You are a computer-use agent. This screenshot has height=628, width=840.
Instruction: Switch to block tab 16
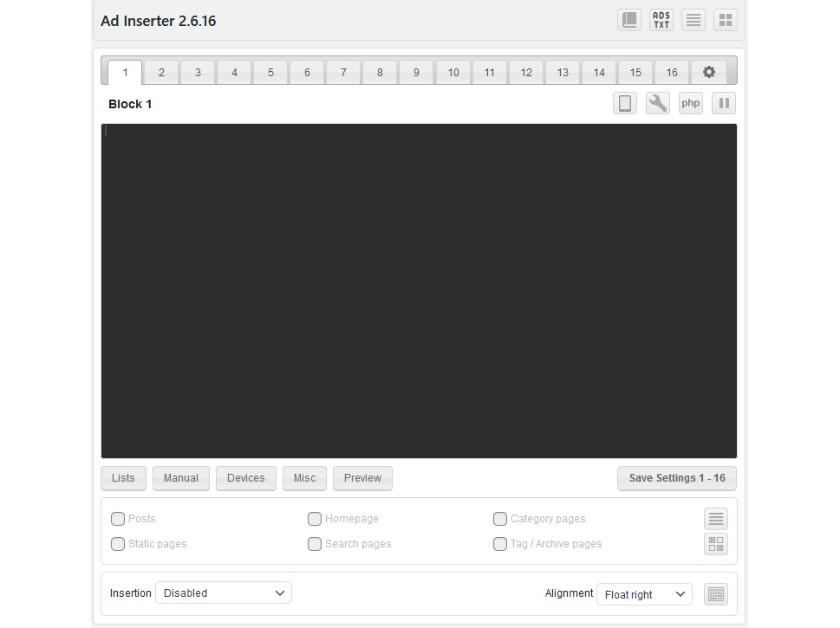pyautogui.click(x=672, y=72)
